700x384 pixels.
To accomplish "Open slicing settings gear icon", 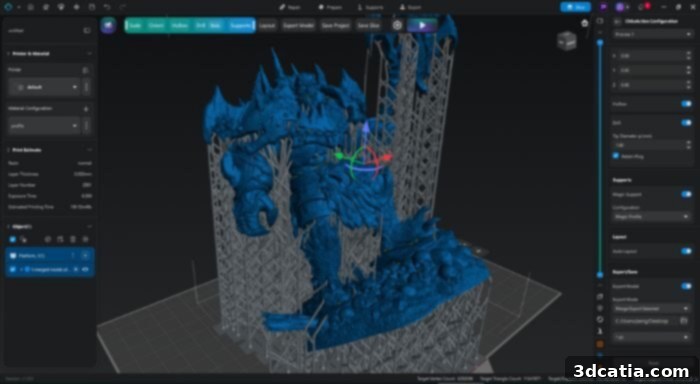I will coord(397,25).
